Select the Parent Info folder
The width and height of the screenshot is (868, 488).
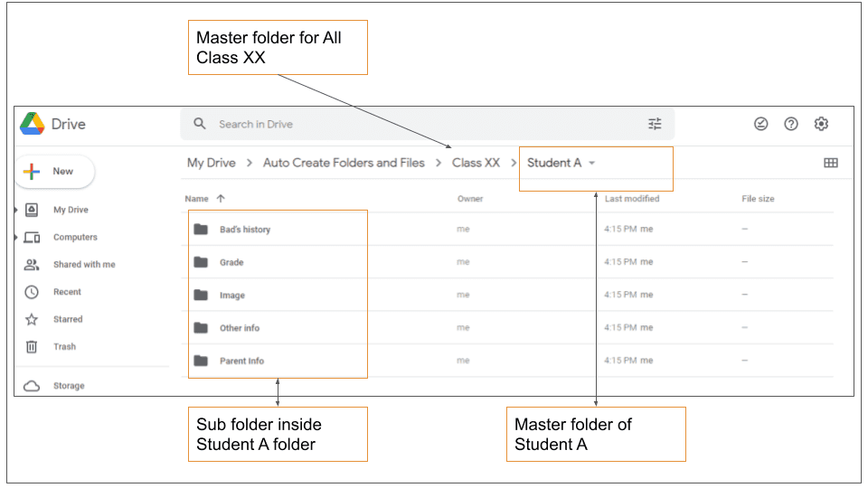coord(241,361)
